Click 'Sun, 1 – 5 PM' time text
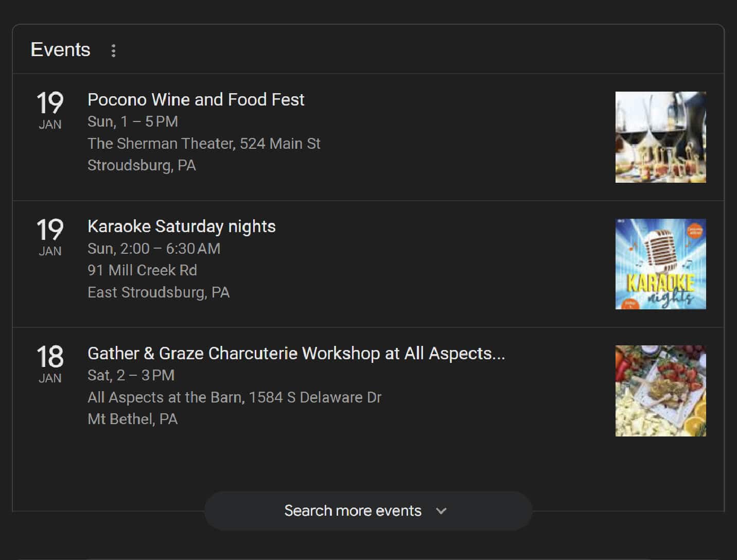 click(x=133, y=121)
